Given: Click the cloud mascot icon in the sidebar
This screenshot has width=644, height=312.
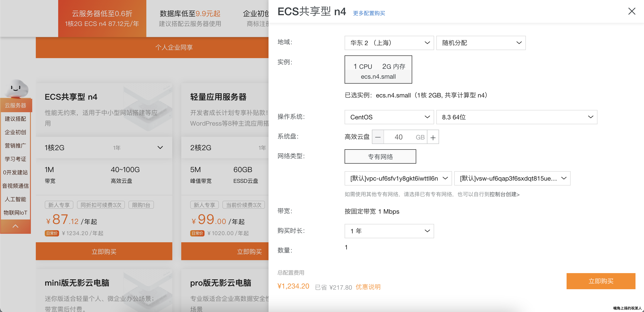Looking at the screenshot, I should coord(17,88).
